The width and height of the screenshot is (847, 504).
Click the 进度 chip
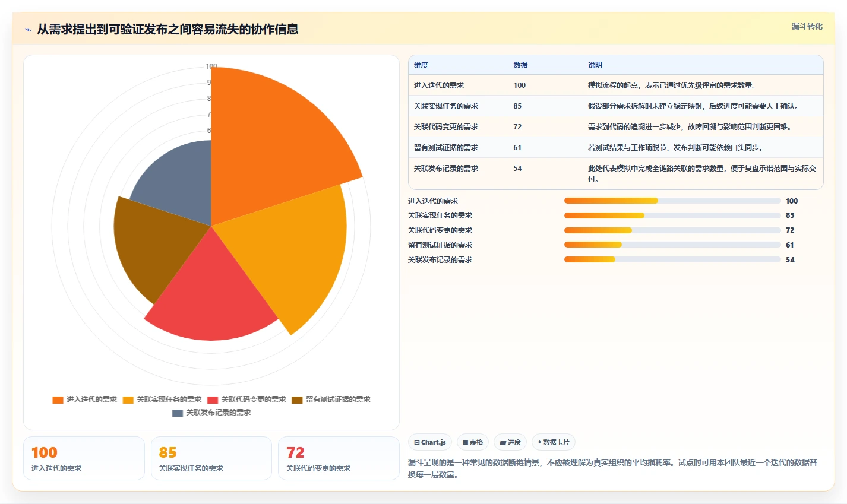[510, 442]
